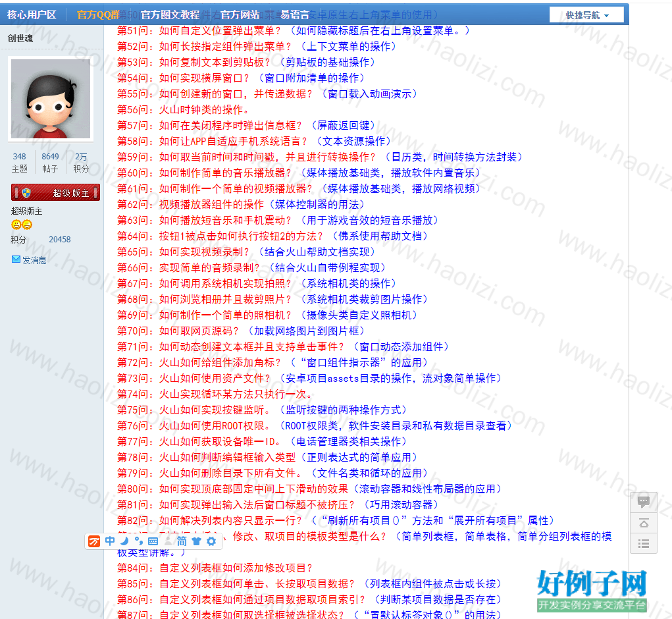Open 第74问 循环某方法只执行一次

point(215,394)
